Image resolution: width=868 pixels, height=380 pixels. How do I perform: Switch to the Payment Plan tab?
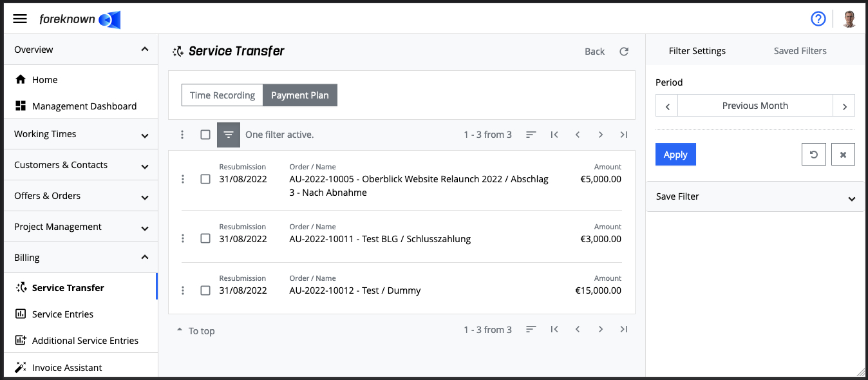(300, 95)
